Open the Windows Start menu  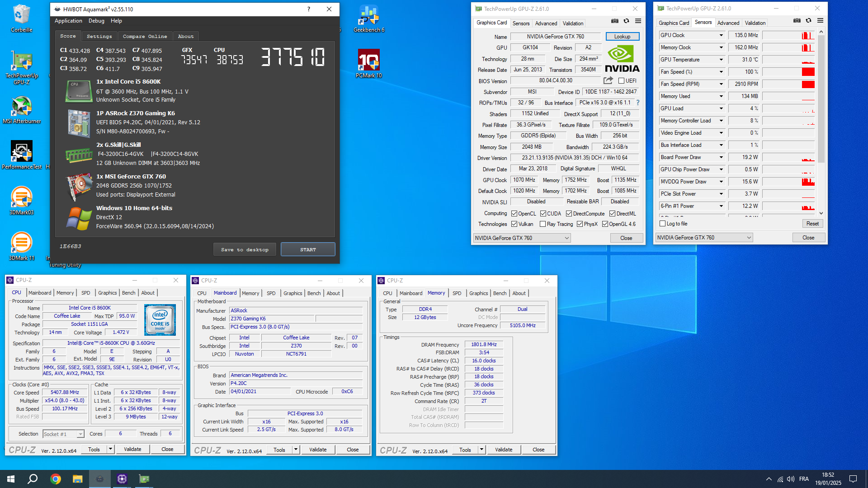11,479
